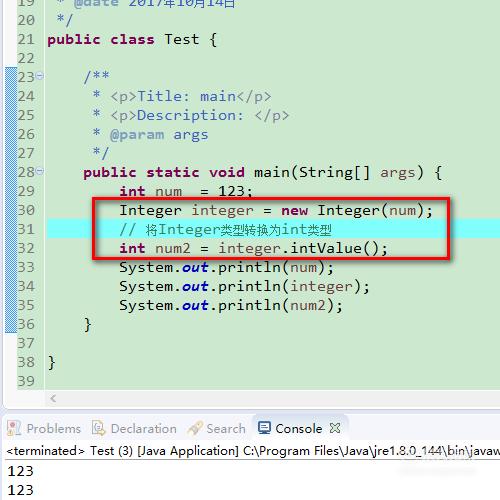Click the main method signature line

tap(263, 173)
